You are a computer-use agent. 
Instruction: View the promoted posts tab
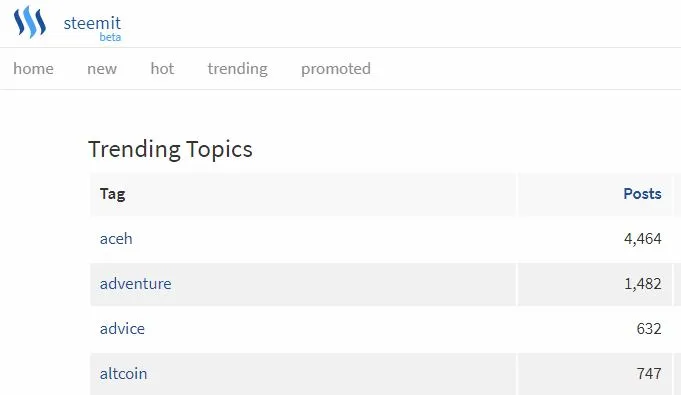pos(336,69)
